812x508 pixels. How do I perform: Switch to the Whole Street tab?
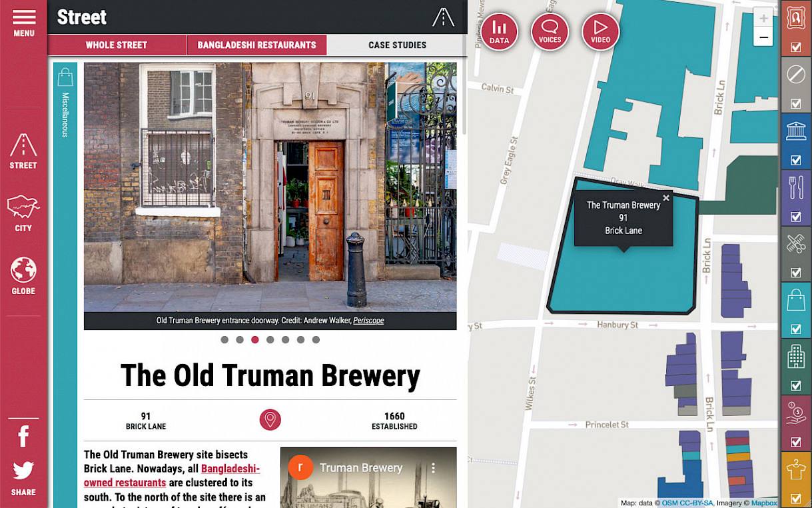coord(117,45)
